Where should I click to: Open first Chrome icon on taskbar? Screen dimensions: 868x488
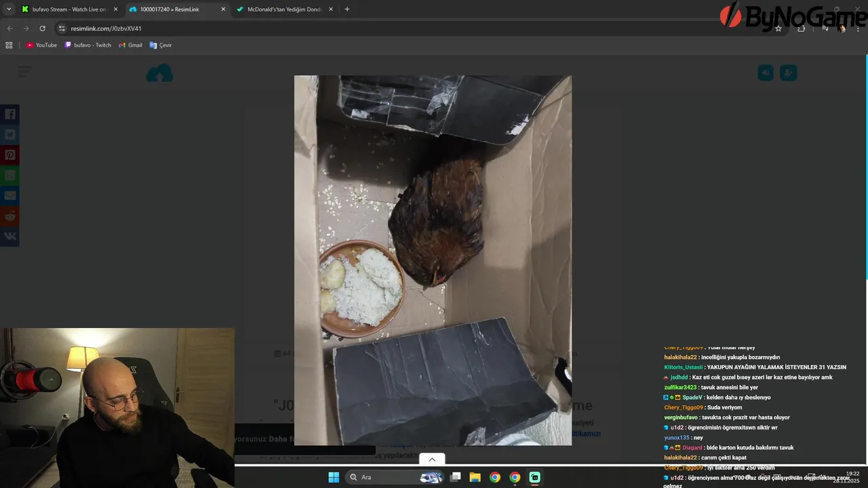pyautogui.click(x=495, y=477)
